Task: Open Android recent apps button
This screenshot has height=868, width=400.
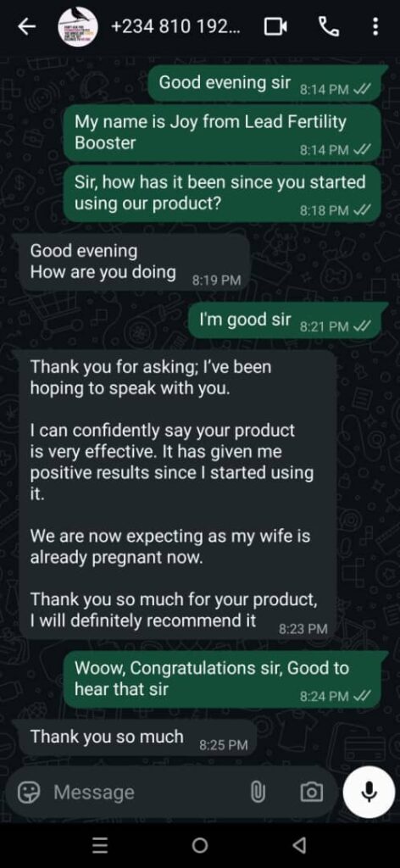Action: pos(100,845)
